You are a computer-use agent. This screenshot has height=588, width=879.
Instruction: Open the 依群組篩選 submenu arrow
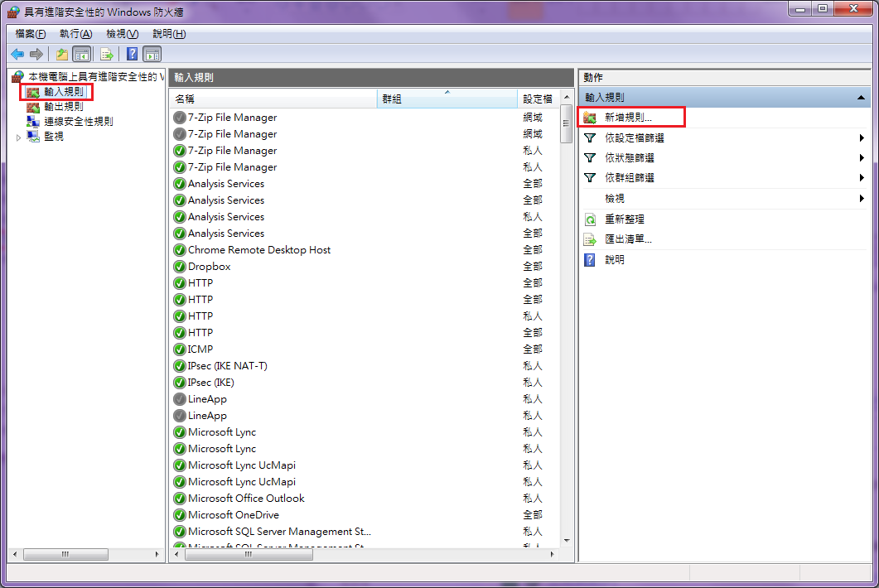[x=862, y=177]
